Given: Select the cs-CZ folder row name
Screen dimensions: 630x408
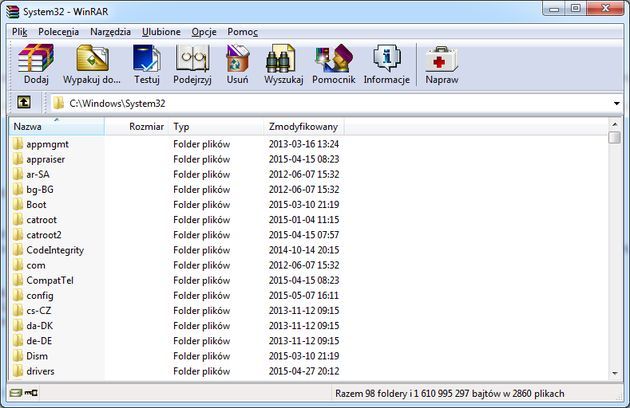Looking at the screenshot, I should (x=39, y=310).
